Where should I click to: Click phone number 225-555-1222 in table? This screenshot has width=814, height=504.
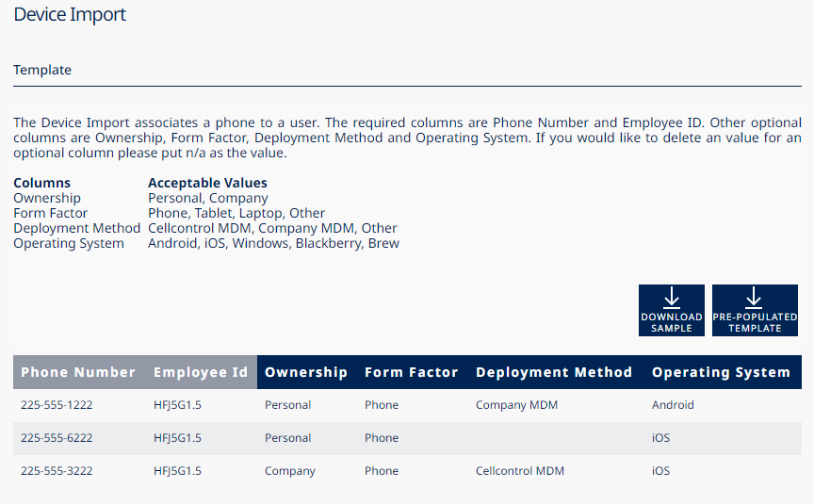pyautogui.click(x=57, y=405)
